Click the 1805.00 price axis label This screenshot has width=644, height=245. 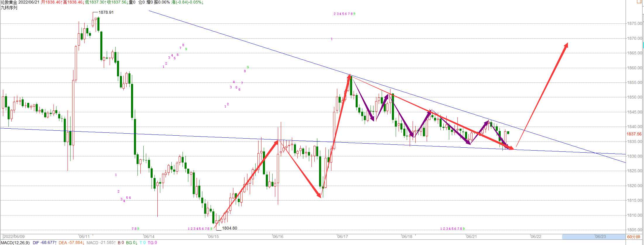point(635,230)
